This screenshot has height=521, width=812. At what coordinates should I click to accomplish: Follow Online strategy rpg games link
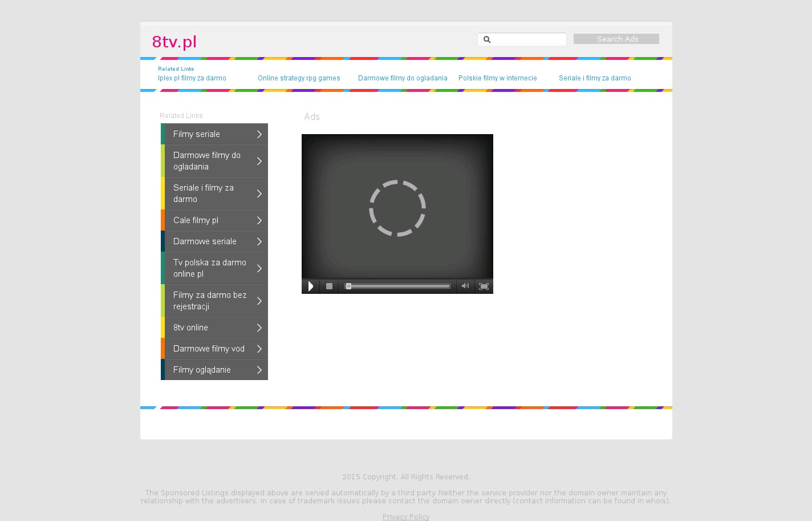(x=299, y=78)
